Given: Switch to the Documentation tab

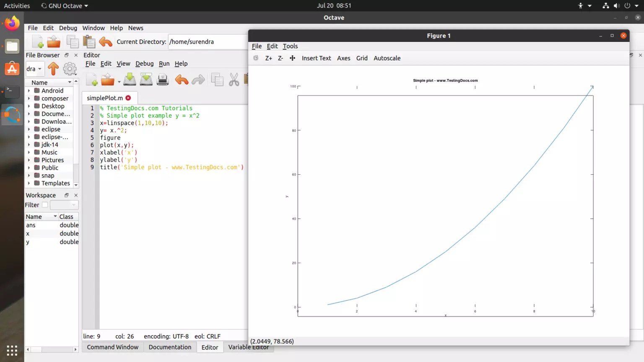Looking at the screenshot, I should tap(170, 347).
